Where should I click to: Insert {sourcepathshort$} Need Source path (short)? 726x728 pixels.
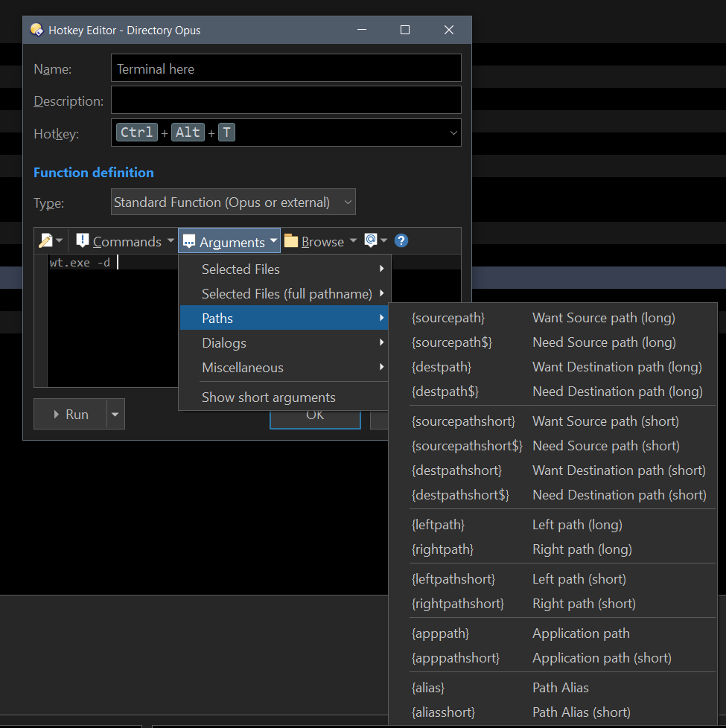coord(553,446)
